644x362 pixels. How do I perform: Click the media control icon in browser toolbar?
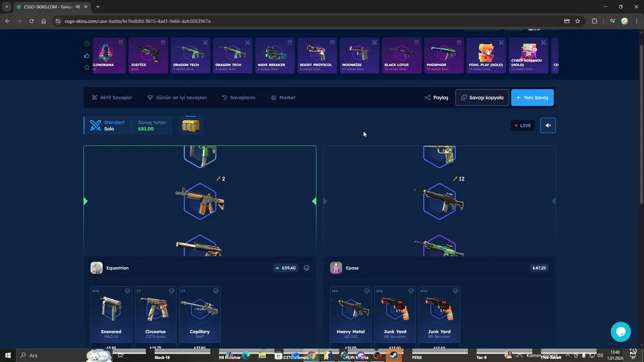[x=612, y=21]
